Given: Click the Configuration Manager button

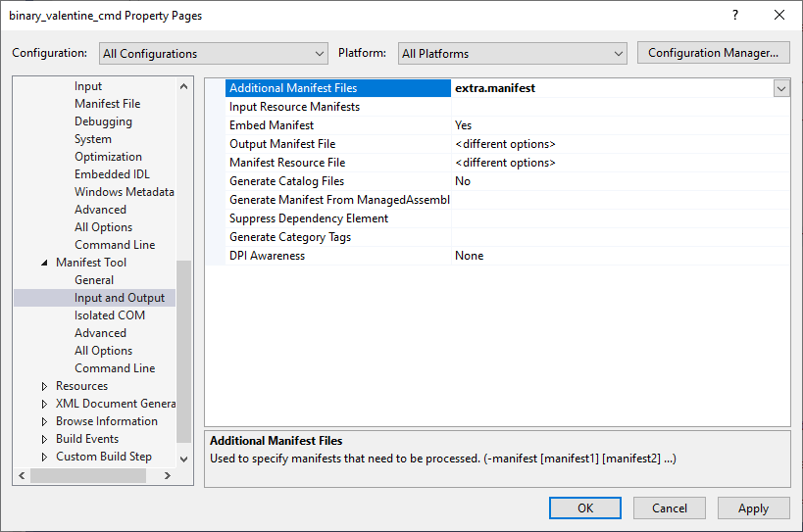Looking at the screenshot, I should click(713, 53).
